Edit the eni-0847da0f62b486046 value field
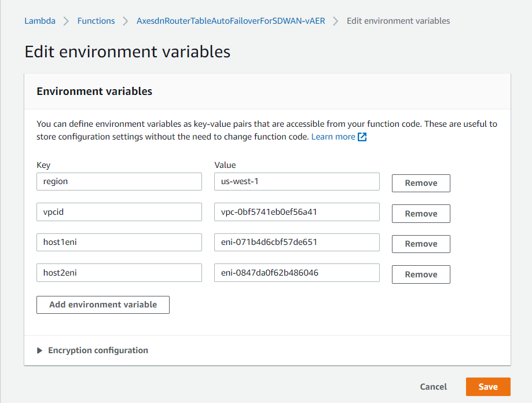Viewport: 532px width, 403px height. point(296,273)
